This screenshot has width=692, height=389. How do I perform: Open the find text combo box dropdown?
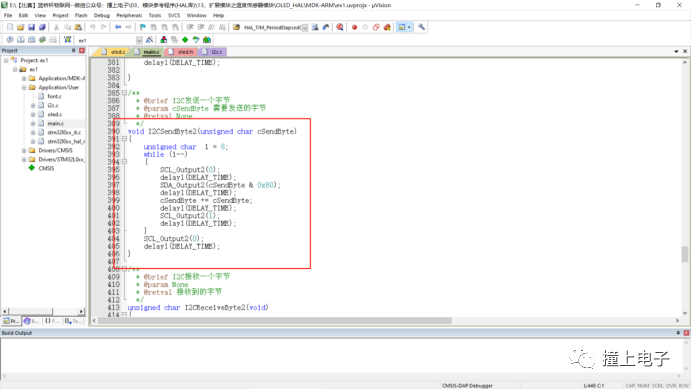click(305, 27)
